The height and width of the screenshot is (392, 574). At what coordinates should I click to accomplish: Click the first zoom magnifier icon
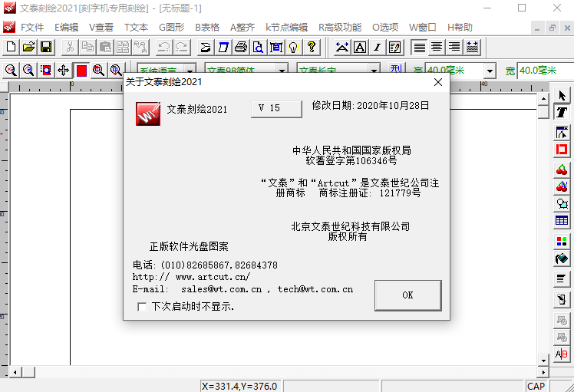click(11, 70)
